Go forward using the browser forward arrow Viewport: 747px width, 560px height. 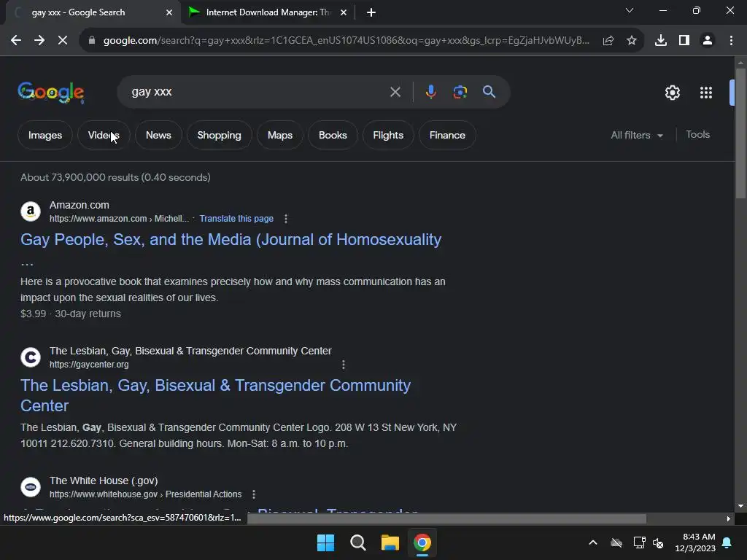click(39, 41)
